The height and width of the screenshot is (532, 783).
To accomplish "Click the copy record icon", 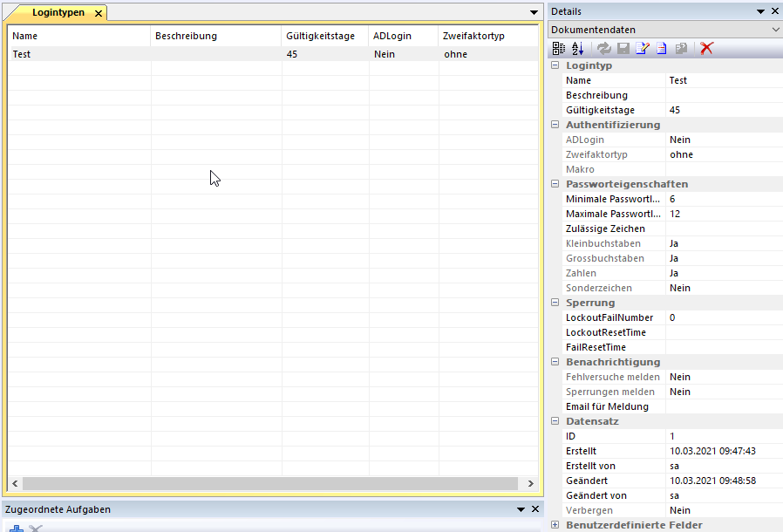I will [x=681, y=48].
